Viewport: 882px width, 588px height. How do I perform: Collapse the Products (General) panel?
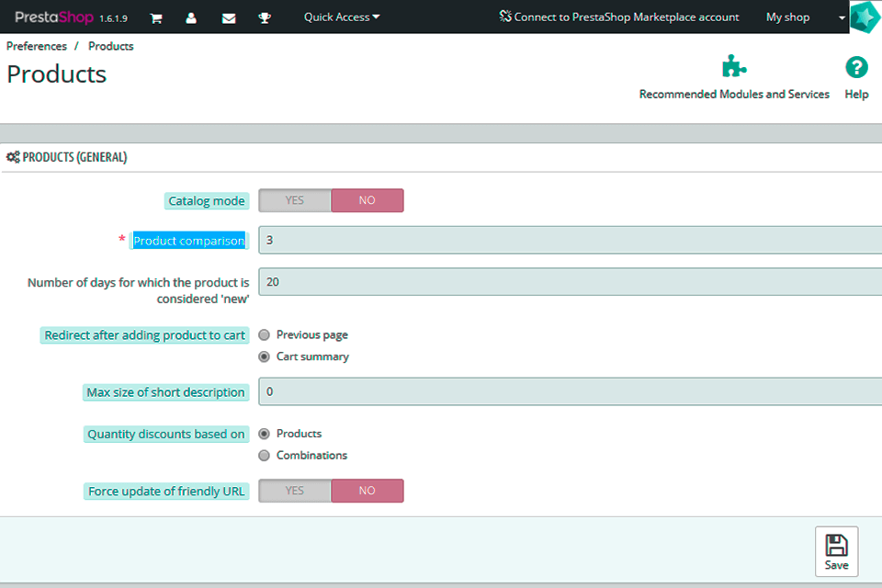pos(68,157)
